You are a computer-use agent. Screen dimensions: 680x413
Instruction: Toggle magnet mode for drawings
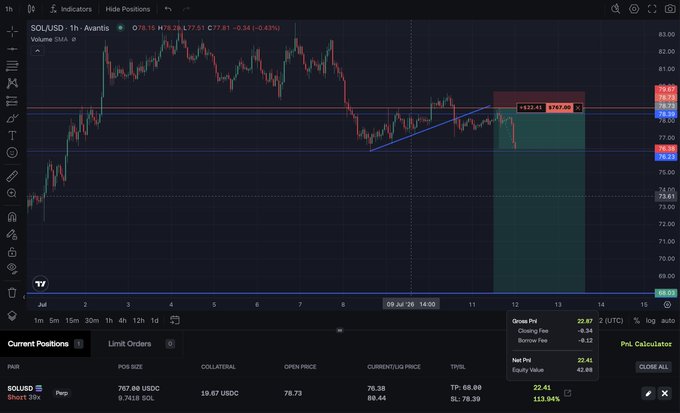(12, 217)
